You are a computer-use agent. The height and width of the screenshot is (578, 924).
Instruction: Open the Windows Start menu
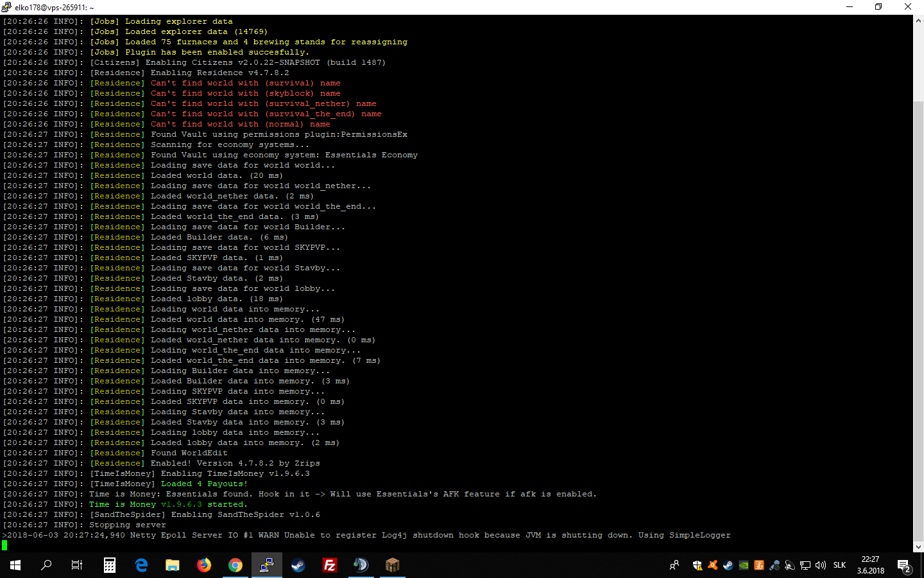point(15,565)
